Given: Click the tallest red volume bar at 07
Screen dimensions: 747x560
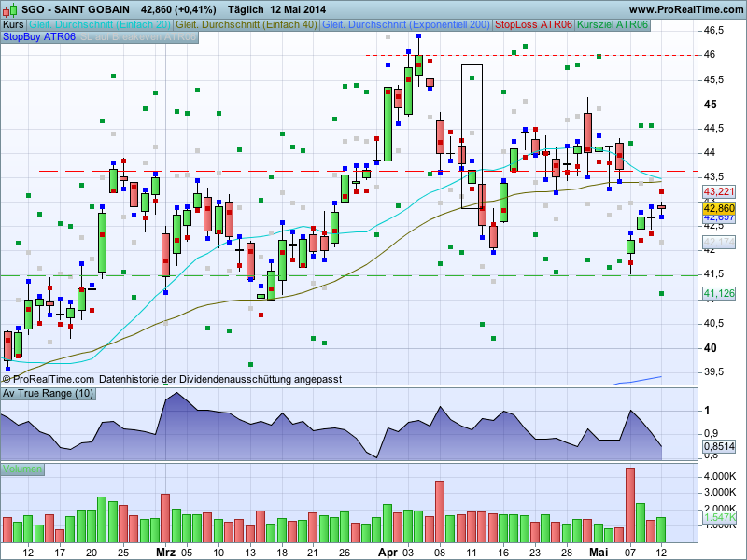Looking at the screenshot, I should coord(629,505).
